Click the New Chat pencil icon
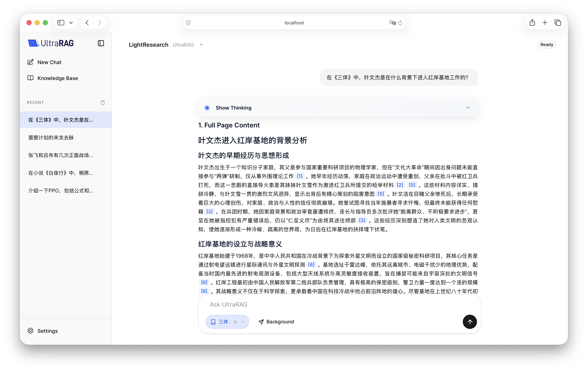The width and height of the screenshot is (588, 371). pyautogui.click(x=30, y=62)
